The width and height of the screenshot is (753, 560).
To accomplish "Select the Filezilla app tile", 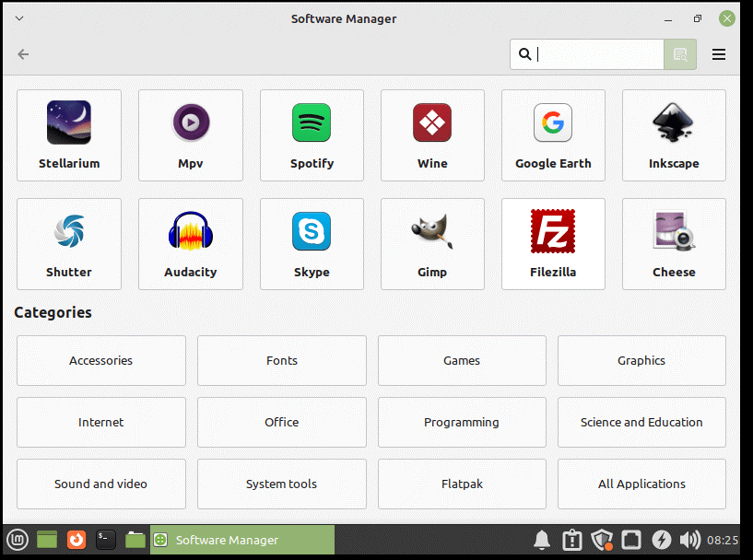I will tap(553, 244).
